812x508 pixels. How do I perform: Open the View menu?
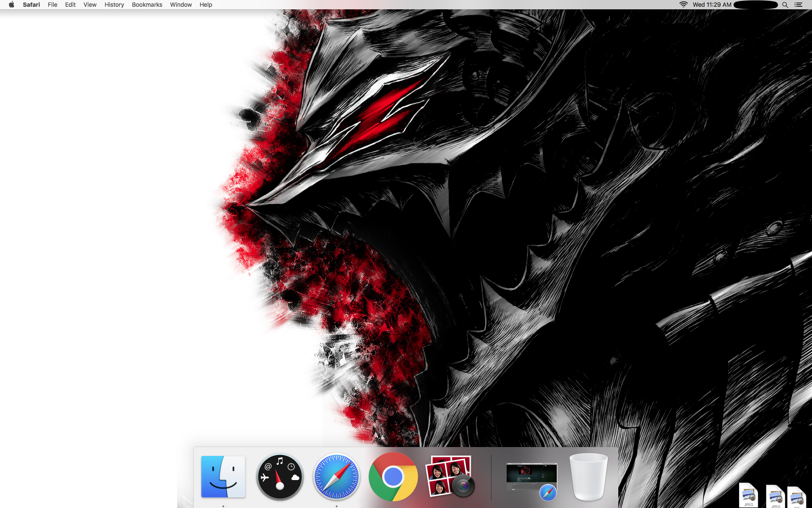pos(90,5)
